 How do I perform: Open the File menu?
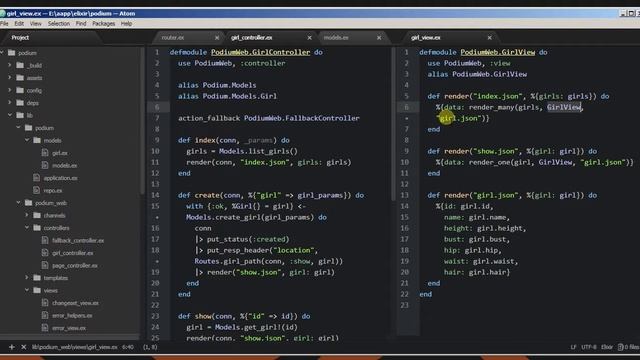tap(4, 24)
